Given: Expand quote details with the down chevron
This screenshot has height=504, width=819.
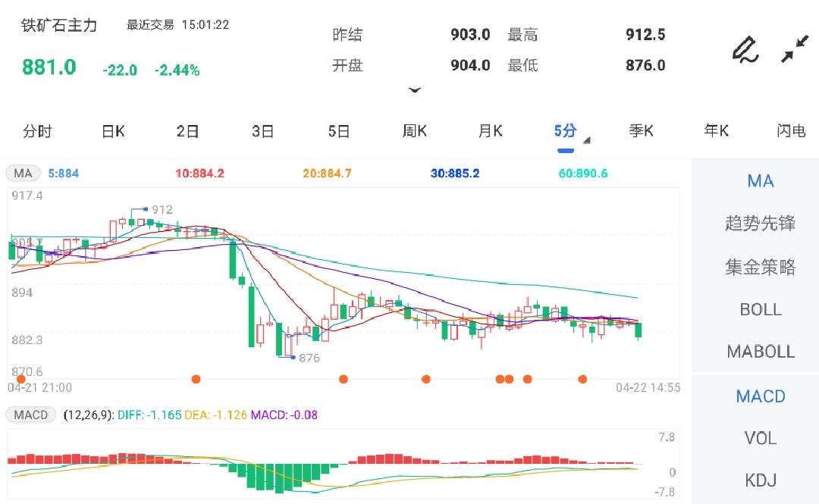Looking at the screenshot, I should [x=415, y=90].
